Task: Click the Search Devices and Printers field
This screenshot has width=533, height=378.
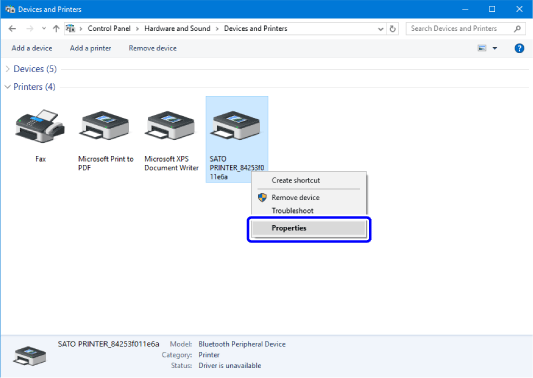Action: click(465, 29)
